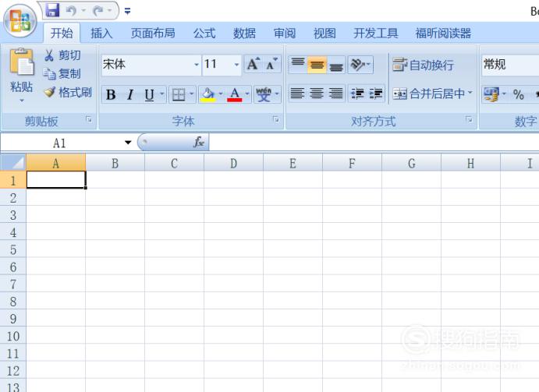
Task: Decrease the font size
Action: [x=272, y=64]
